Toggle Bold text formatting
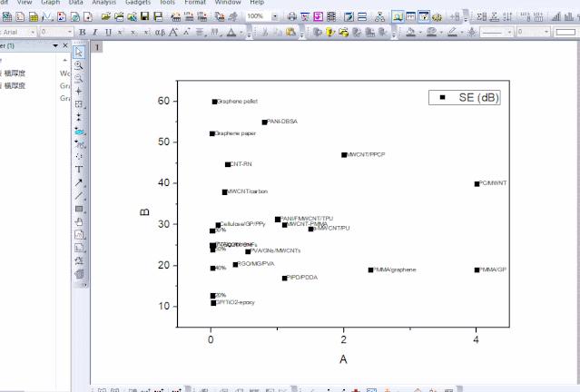Viewport: 580px width, 392px height. click(x=82, y=32)
